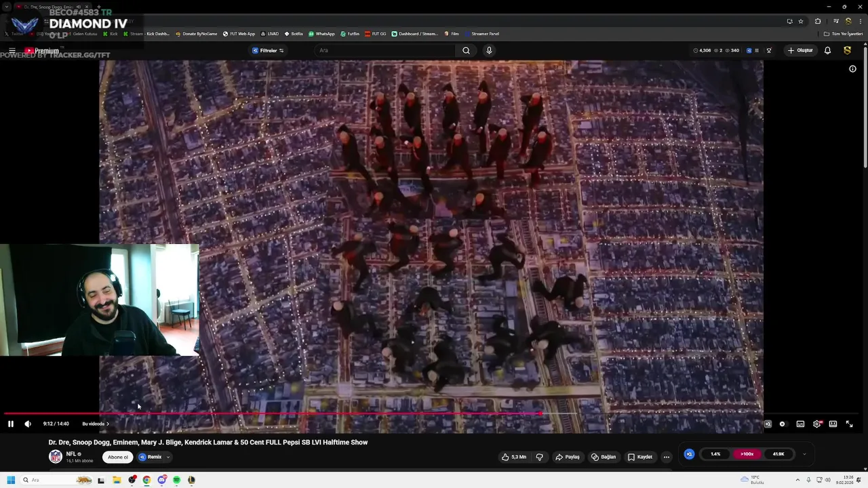Open File Explorer taskbar icon
This screenshot has width=868, height=488.
click(117, 480)
